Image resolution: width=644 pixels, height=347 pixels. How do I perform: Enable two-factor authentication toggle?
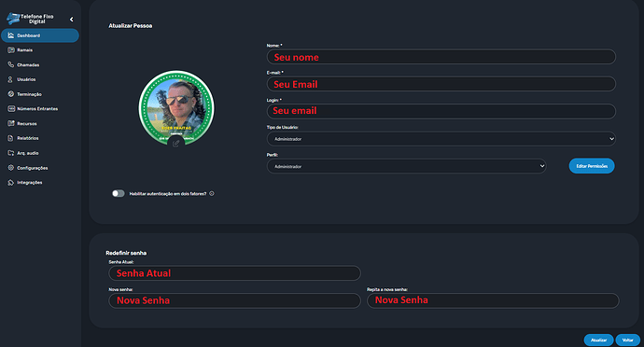coord(119,193)
